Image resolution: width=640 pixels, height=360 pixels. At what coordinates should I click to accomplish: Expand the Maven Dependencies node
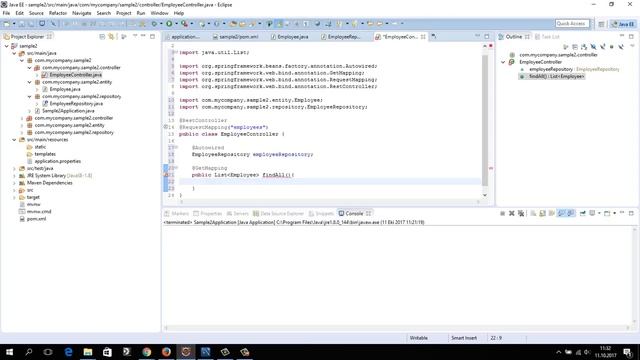(x=14, y=183)
